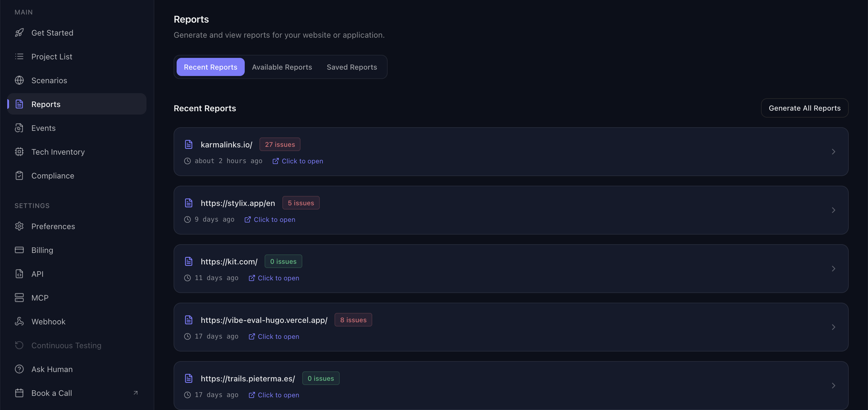
Task: Click the 27 issues badge
Action: 280,144
